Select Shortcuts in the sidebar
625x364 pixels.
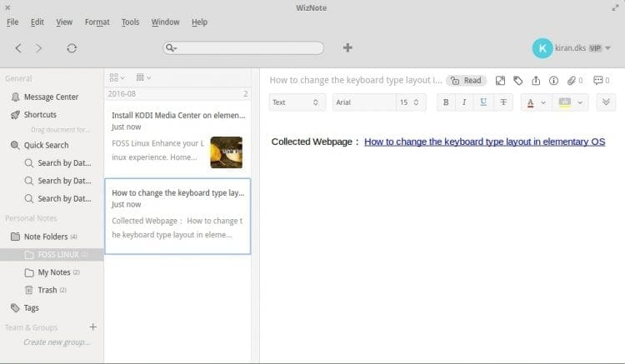tap(40, 115)
